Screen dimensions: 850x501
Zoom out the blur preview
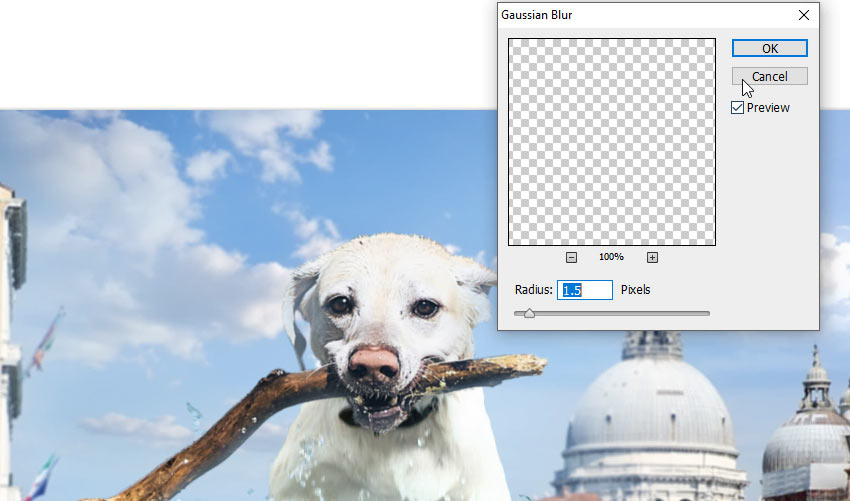[x=571, y=258]
